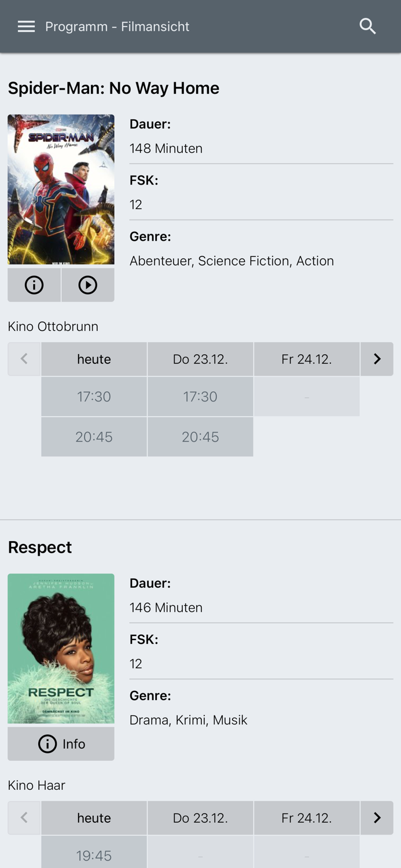Play the Spider-Man trailer
This screenshot has height=868, width=401.
pyautogui.click(x=88, y=284)
